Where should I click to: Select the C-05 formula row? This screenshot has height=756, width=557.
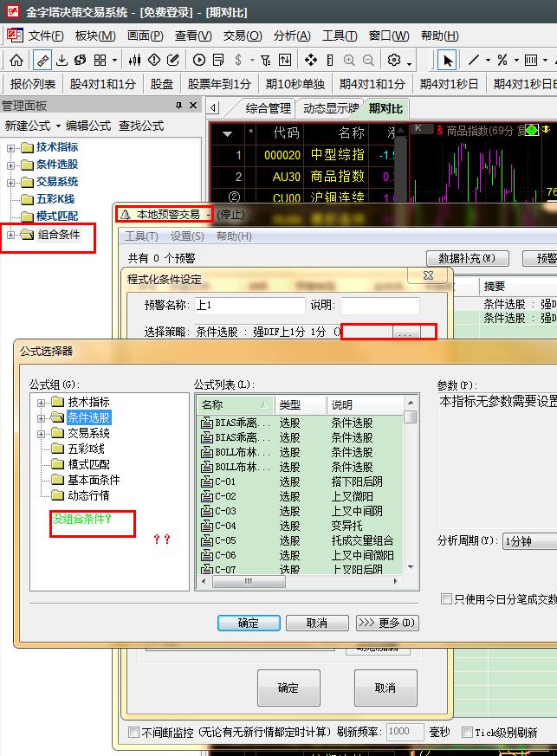click(299, 540)
